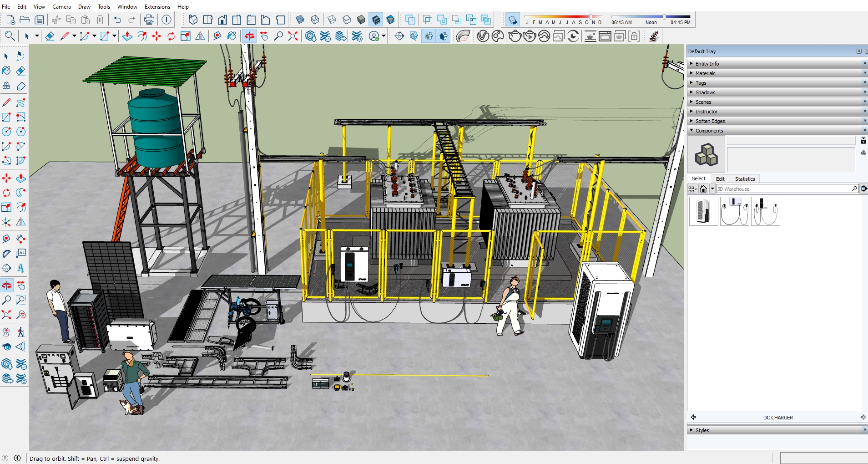This screenshot has width=868, height=464.
Task: Select the Walk tool in left toolbar
Action: pyautogui.click(x=21, y=332)
